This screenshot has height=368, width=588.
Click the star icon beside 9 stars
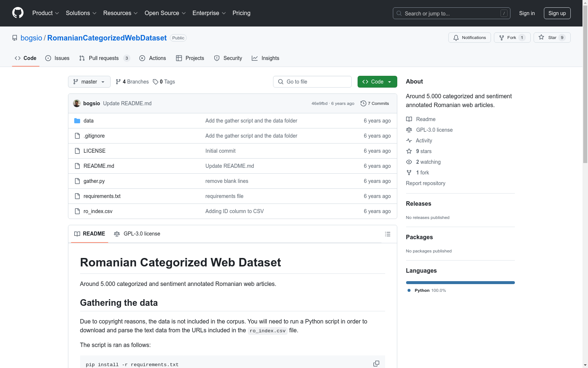pyautogui.click(x=409, y=151)
